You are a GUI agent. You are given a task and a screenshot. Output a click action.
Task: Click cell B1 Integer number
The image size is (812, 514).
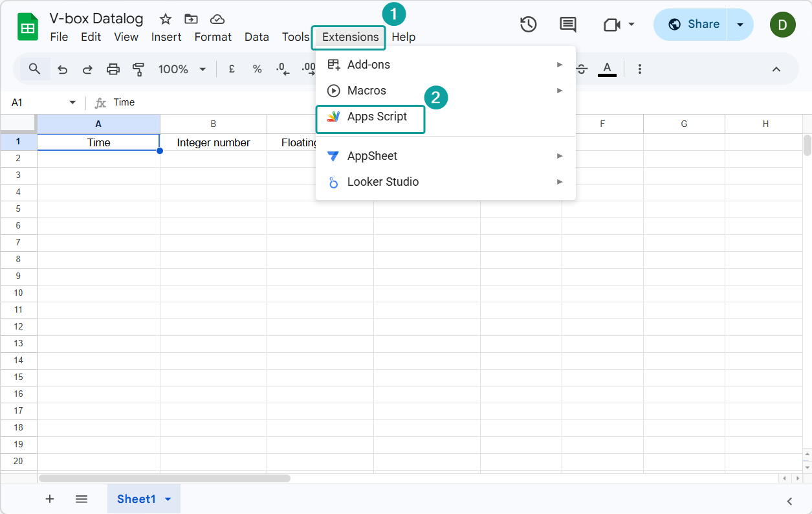coord(213,142)
